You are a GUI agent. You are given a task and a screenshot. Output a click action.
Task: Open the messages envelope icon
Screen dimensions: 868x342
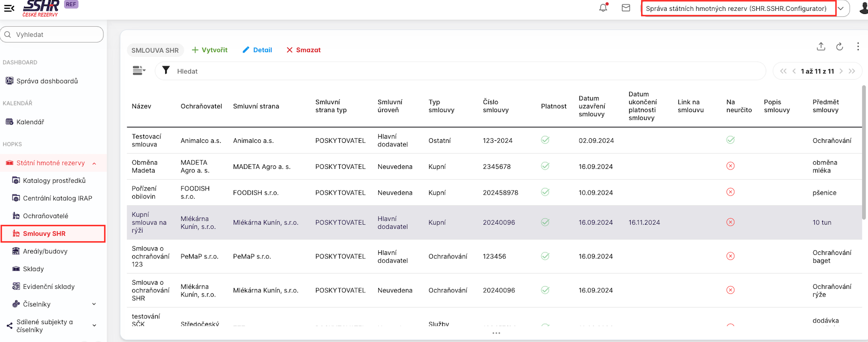626,8
